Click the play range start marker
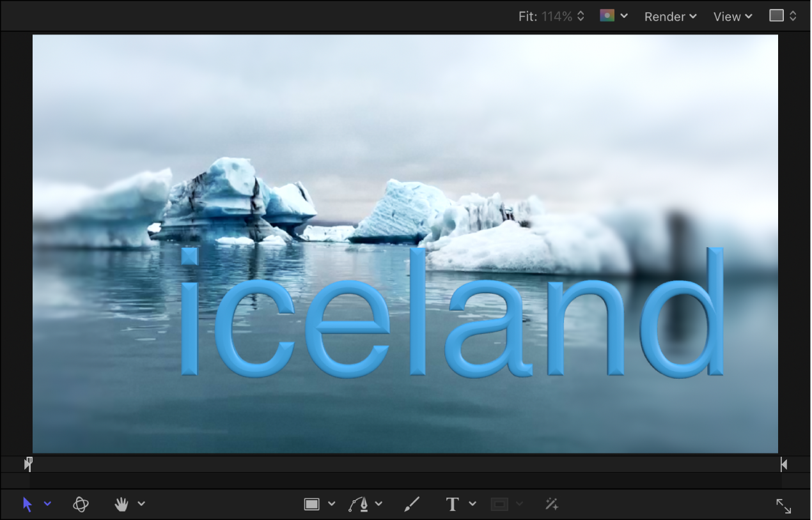812x520 pixels. click(x=28, y=464)
